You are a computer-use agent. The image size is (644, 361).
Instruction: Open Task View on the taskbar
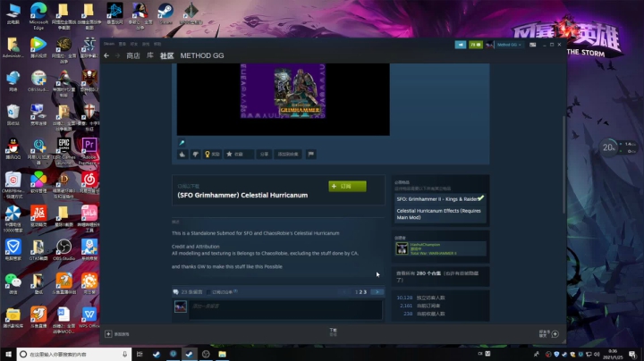pos(140,354)
